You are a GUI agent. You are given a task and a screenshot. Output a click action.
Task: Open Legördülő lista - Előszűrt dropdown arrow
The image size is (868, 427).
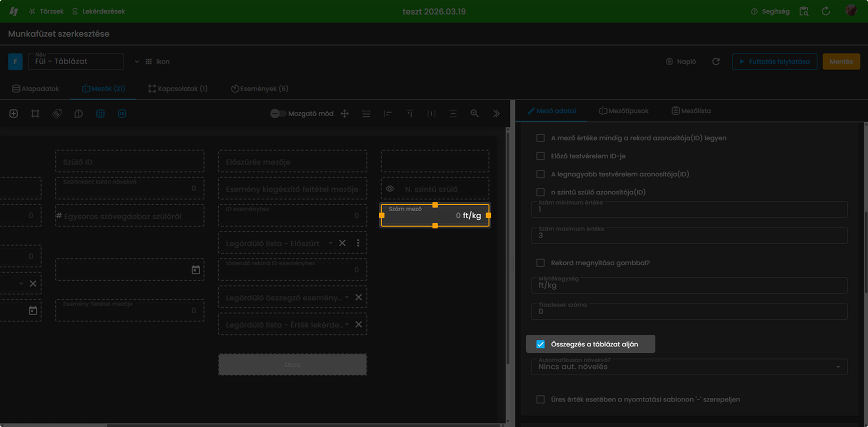tap(331, 243)
